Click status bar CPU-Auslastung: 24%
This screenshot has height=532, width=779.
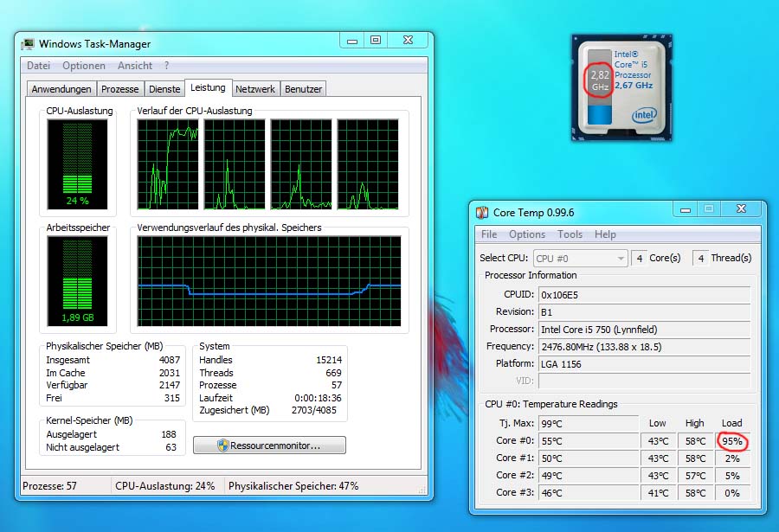point(165,486)
